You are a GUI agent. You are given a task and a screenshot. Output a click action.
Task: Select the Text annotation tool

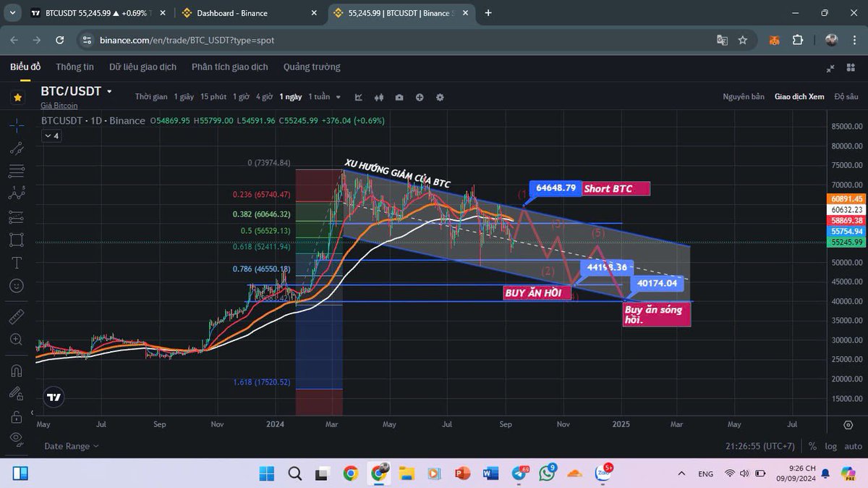coord(17,262)
